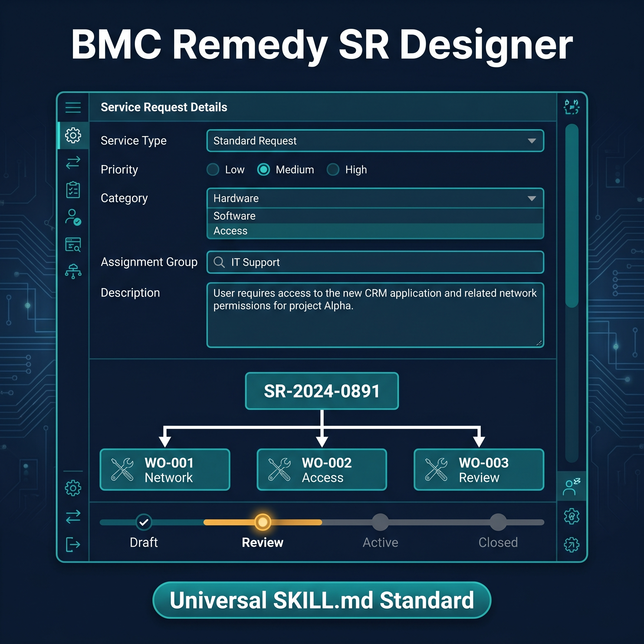Image resolution: width=644 pixels, height=644 pixels.
Task: Choose Access from the Category list
Action: (x=375, y=231)
